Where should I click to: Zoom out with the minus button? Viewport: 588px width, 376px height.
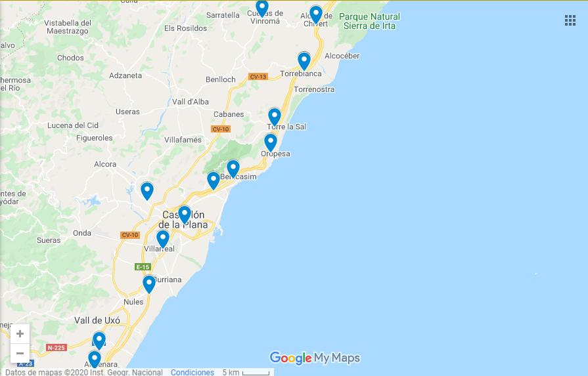pyautogui.click(x=20, y=353)
